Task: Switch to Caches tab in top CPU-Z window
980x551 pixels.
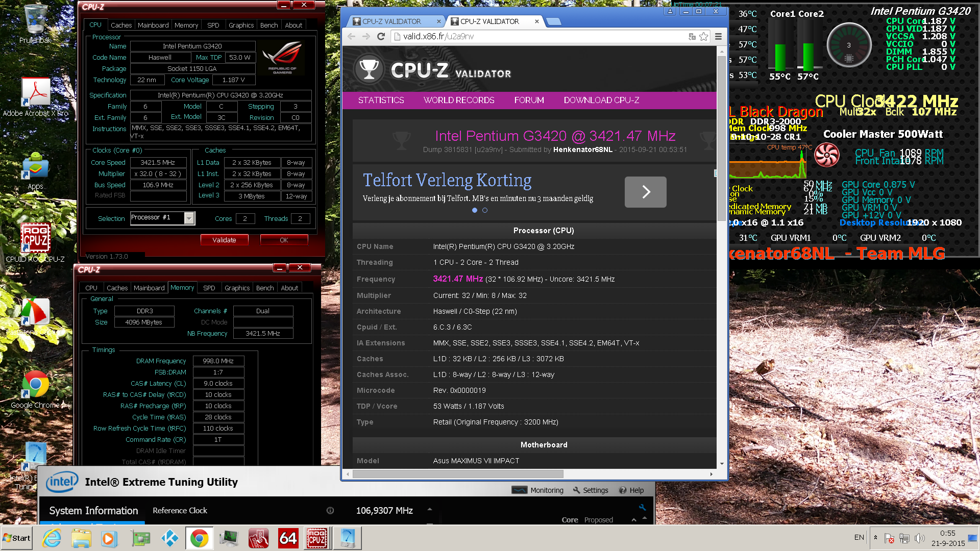Action: [x=121, y=25]
